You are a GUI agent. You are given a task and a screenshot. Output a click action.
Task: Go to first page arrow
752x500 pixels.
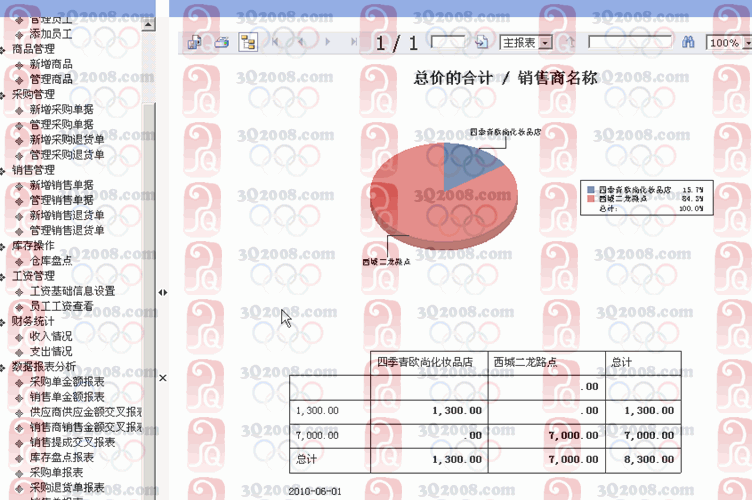point(275,42)
